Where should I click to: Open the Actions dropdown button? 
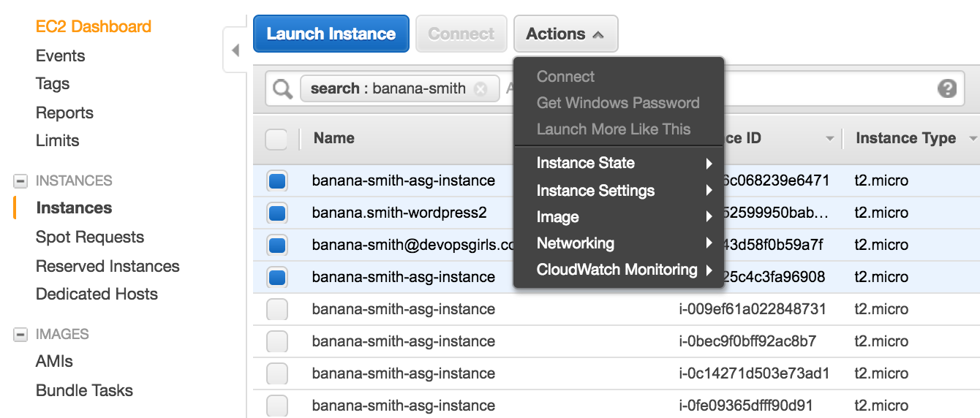click(x=565, y=34)
